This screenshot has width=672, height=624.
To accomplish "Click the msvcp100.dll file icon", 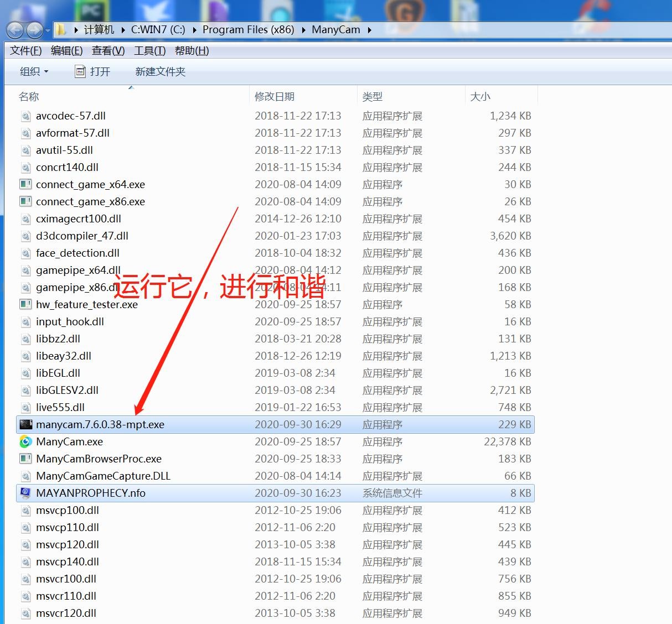I will click(x=25, y=511).
